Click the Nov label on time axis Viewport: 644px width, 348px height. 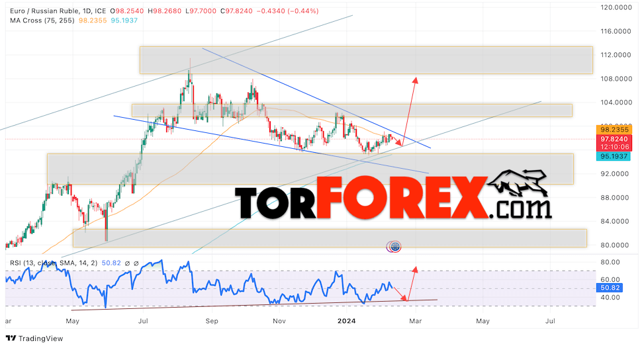[279, 321]
